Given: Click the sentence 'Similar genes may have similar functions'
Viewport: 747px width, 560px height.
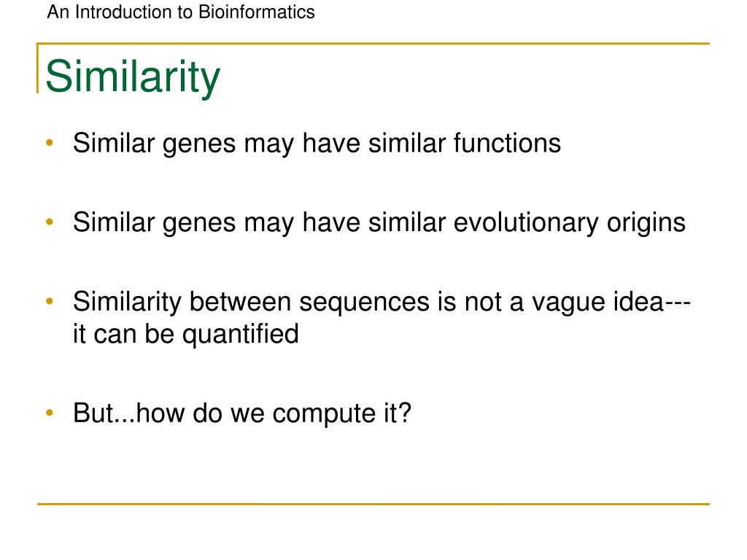Looking at the screenshot, I should click(317, 144).
